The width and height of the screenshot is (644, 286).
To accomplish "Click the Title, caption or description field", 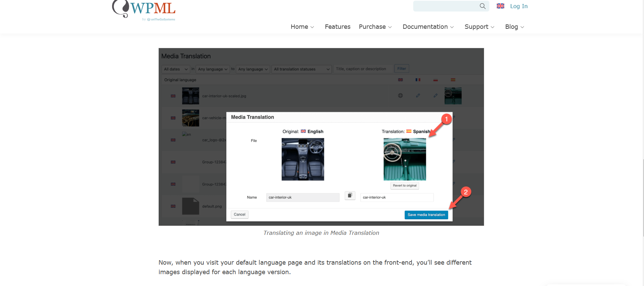I will coord(363,69).
